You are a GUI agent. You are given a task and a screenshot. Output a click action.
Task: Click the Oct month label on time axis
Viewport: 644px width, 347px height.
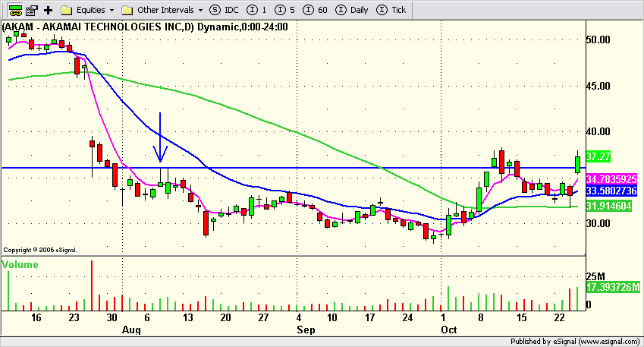coord(449,330)
